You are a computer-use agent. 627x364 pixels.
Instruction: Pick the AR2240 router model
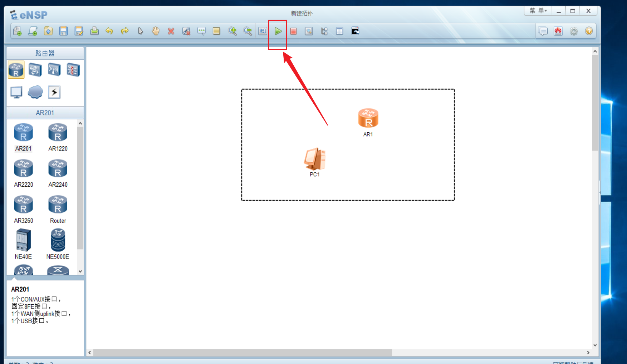58,173
